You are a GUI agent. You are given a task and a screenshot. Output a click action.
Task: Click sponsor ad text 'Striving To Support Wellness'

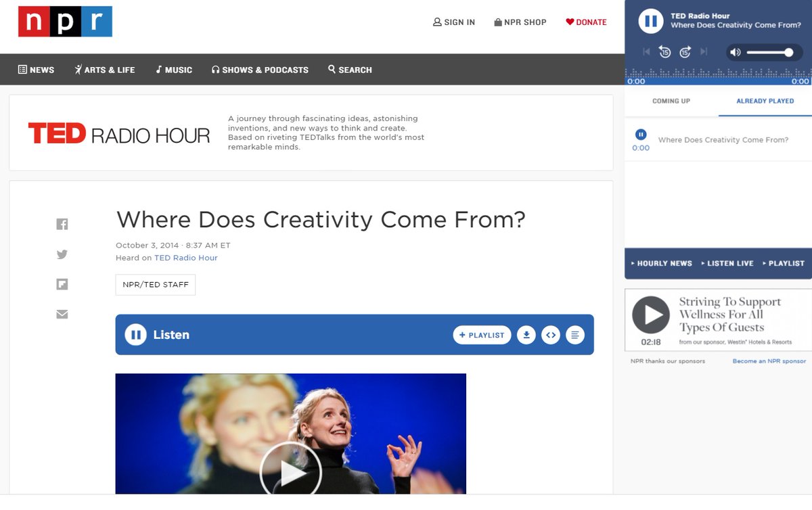[730, 315]
